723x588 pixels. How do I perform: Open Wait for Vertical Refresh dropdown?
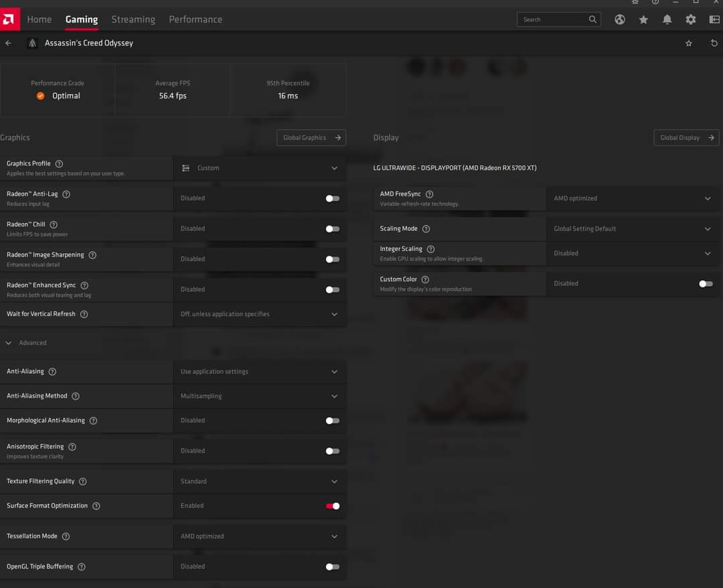[x=260, y=314]
